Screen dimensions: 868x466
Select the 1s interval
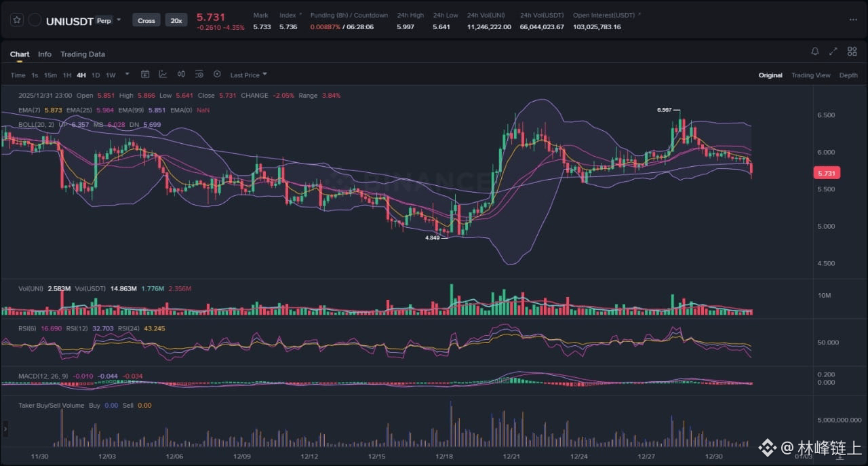pyautogui.click(x=35, y=75)
